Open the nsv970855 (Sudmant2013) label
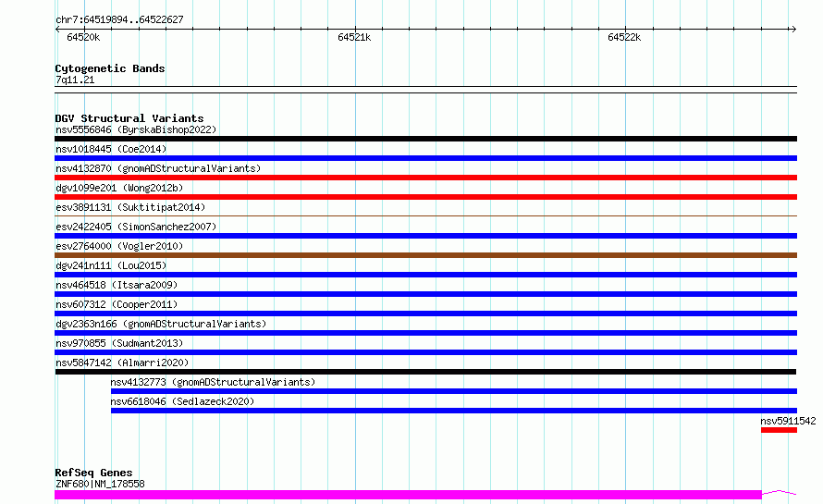 [119, 343]
